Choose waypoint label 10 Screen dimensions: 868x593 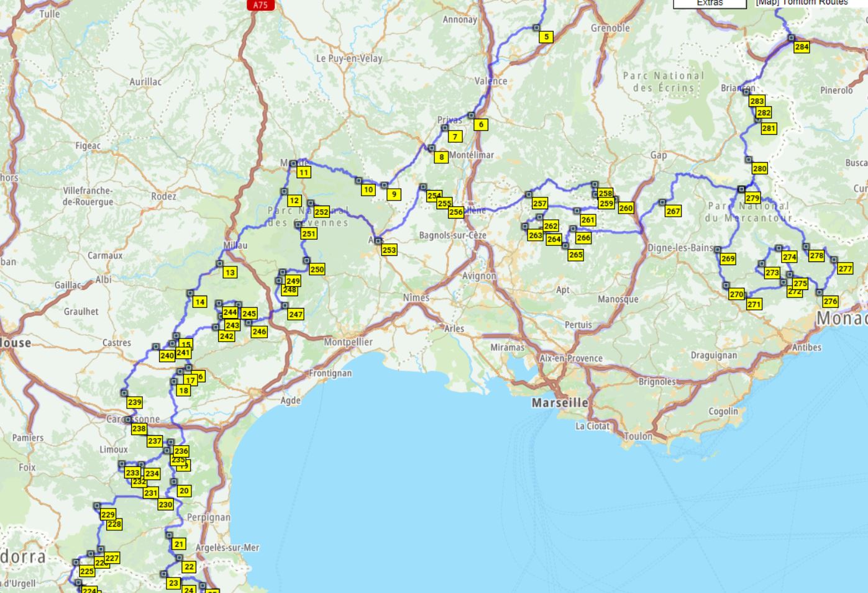pyautogui.click(x=368, y=190)
